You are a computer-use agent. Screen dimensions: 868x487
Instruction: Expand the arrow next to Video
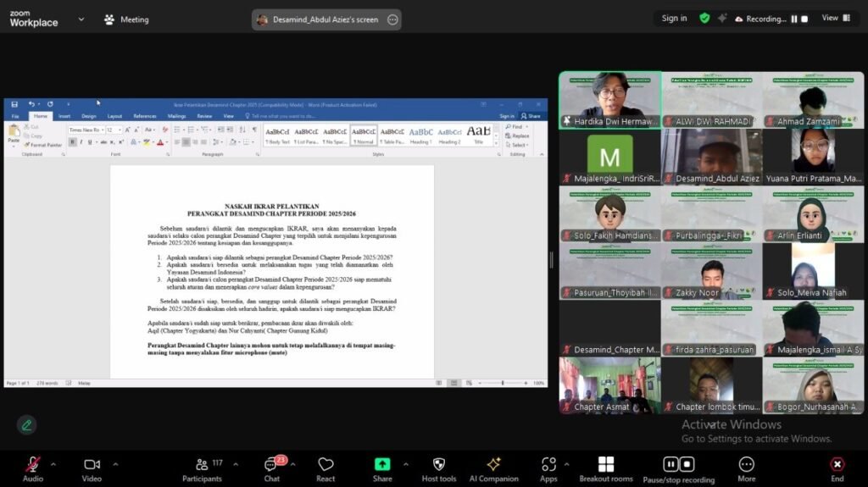coord(115,464)
